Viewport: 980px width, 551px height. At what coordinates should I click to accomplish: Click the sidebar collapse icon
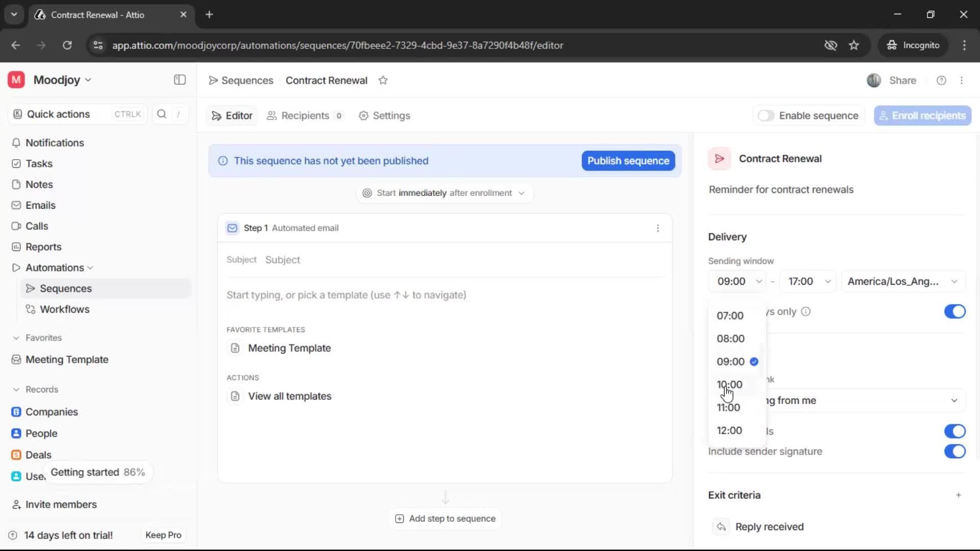coord(180,80)
